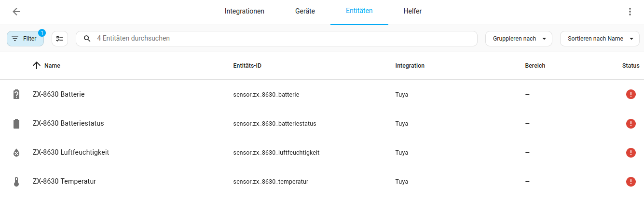Click the red error status of ZX-8630 Temperatur
The image size is (644, 203).
(x=630, y=182)
